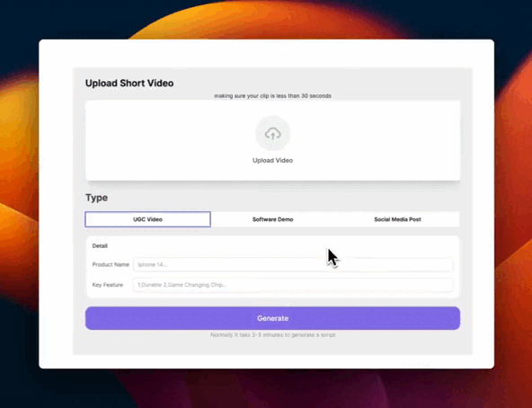Screen dimensions: 532x408
Task: Click the Detail label
Action: point(100,245)
